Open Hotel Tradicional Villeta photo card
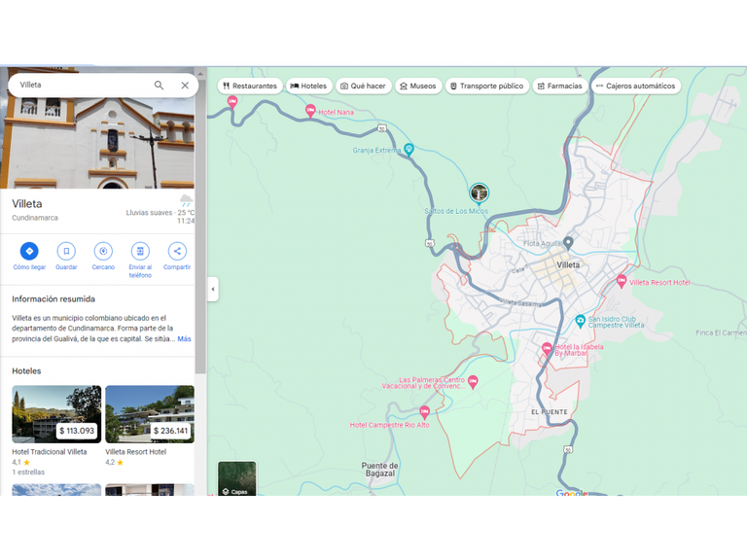Image resolution: width=747 pixels, height=560 pixels. point(56,414)
